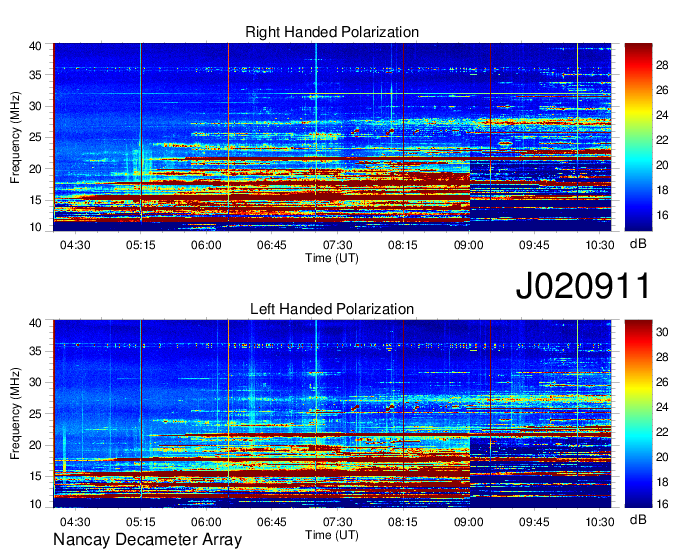This screenshot has height=552, width=680.
Task: Click the Time (UT) label under the Left Handed plot
Action: pyautogui.click(x=332, y=535)
